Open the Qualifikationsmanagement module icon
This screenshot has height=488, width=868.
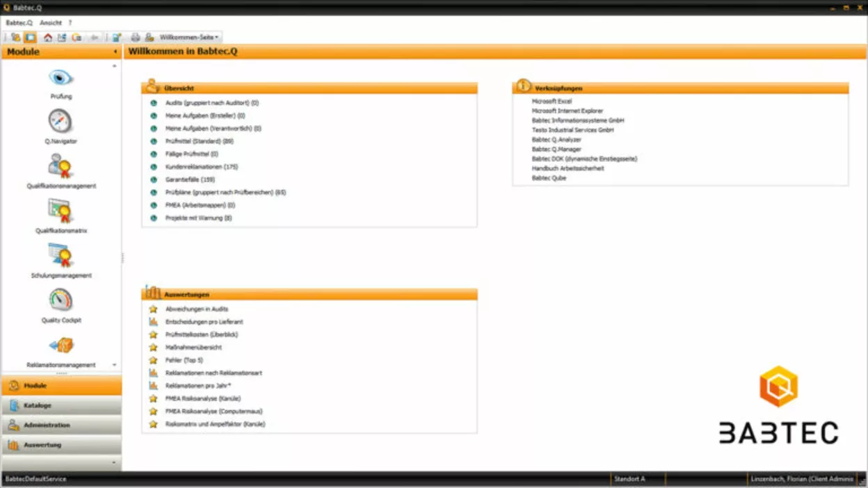[61, 166]
